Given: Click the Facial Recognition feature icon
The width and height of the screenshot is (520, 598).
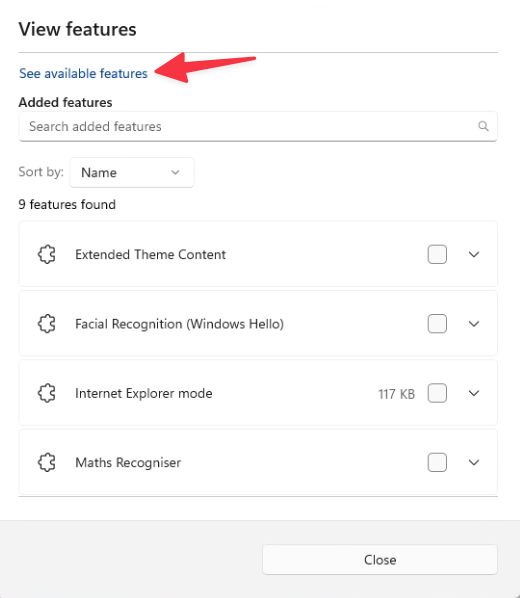Looking at the screenshot, I should pyautogui.click(x=47, y=324).
